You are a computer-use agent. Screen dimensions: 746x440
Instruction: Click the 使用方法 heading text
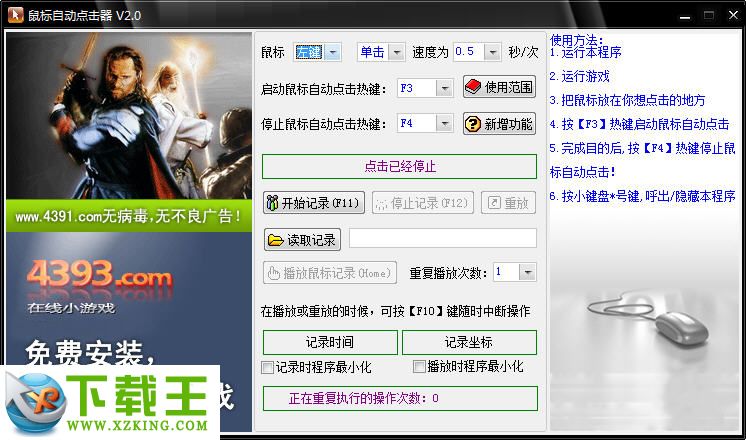(x=577, y=40)
